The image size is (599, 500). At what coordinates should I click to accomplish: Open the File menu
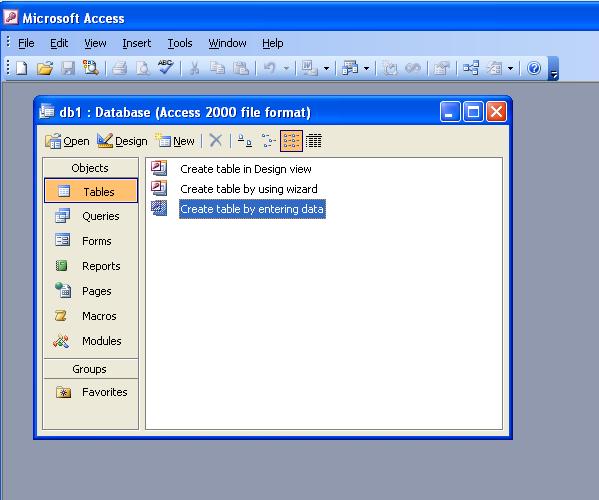pos(26,44)
